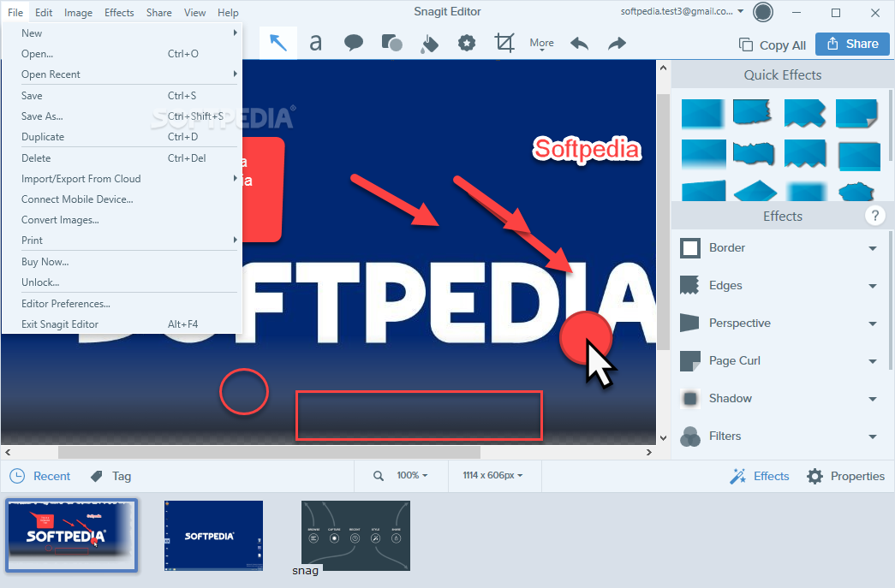Choose Save from the File menu
895x588 pixels.
tap(122, 96)
